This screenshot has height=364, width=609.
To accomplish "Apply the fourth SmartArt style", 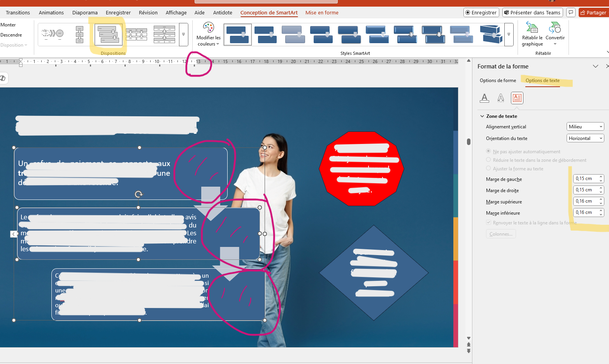I will [321, 35].
